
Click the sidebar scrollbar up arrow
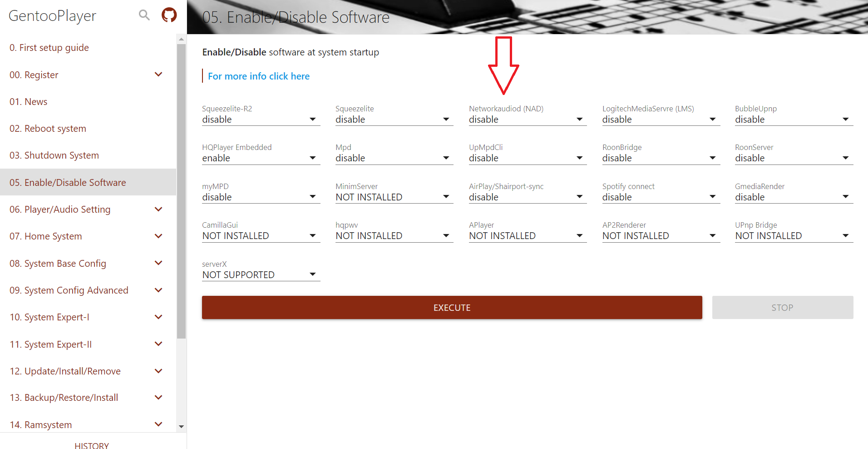coord(182,39)
